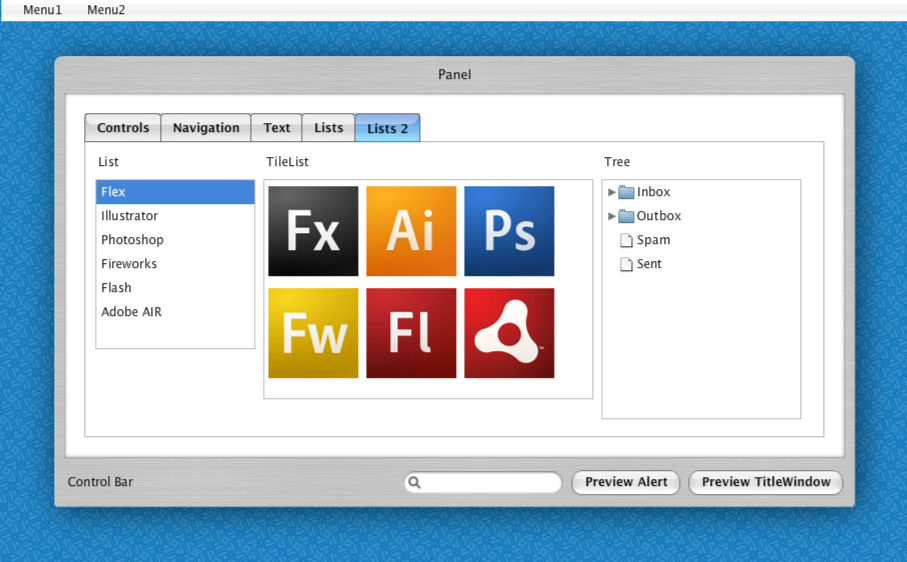The height and width of the screenshot is (562, 907).
Task: Select the Inbox label in tree
Action: click(653, 192)
